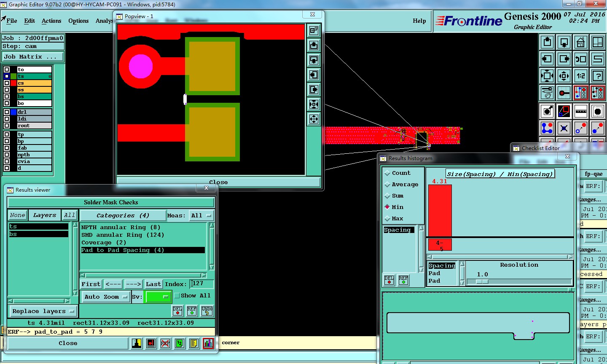Select the Sum radio option
This screenshot has width=607, height=364.
pyautogui.click(x=387, y=196)
